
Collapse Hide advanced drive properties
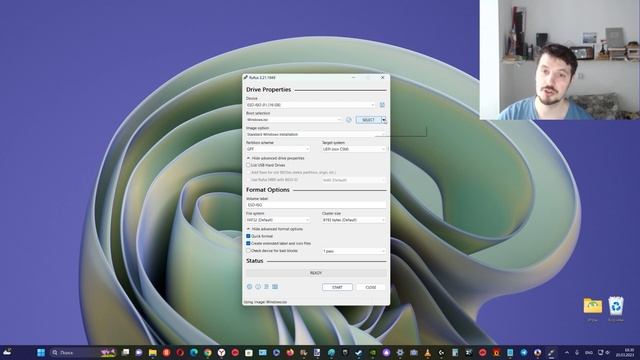tap(276, 158)
